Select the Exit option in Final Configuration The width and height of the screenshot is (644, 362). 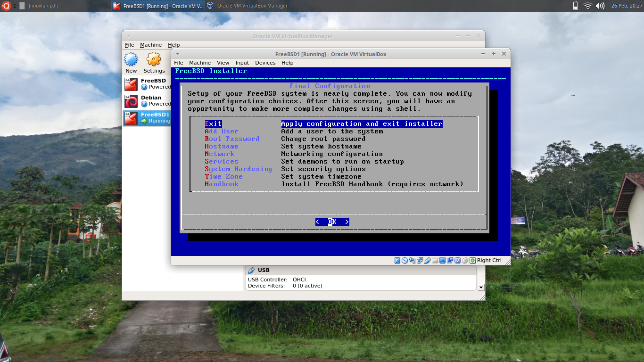click(213, 124)
